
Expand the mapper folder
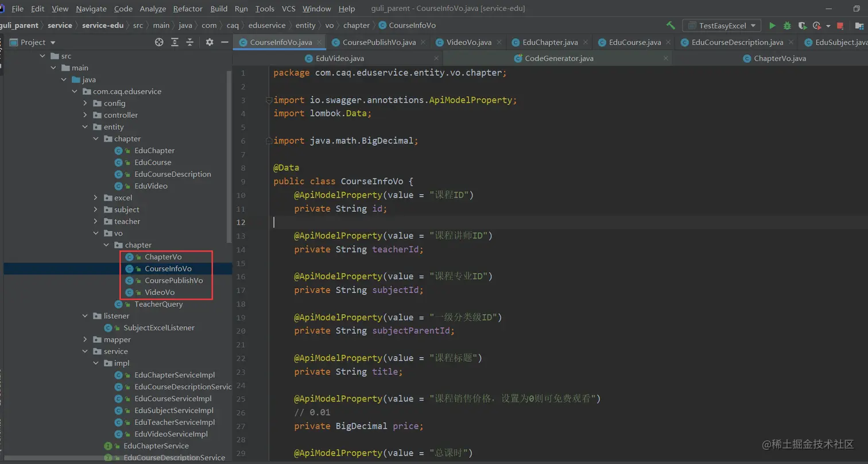pos(85,339)
